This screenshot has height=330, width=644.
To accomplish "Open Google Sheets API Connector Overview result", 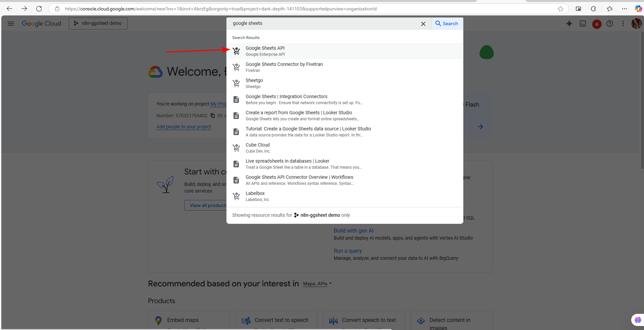I will (x=345, y=180).
